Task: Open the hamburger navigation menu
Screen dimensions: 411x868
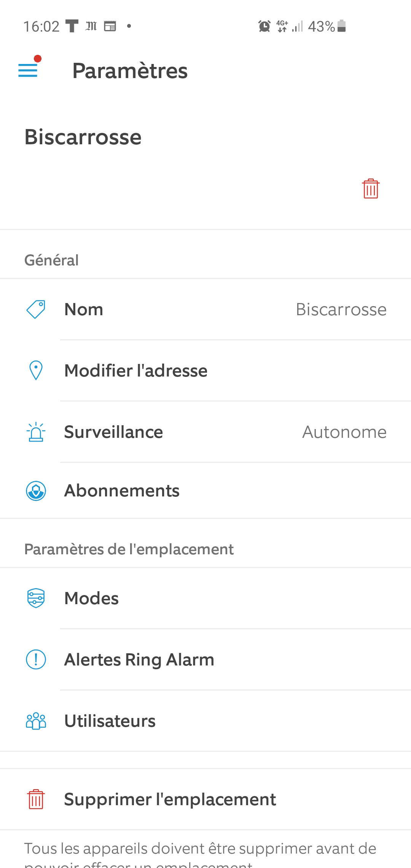Action: [28, 70]
